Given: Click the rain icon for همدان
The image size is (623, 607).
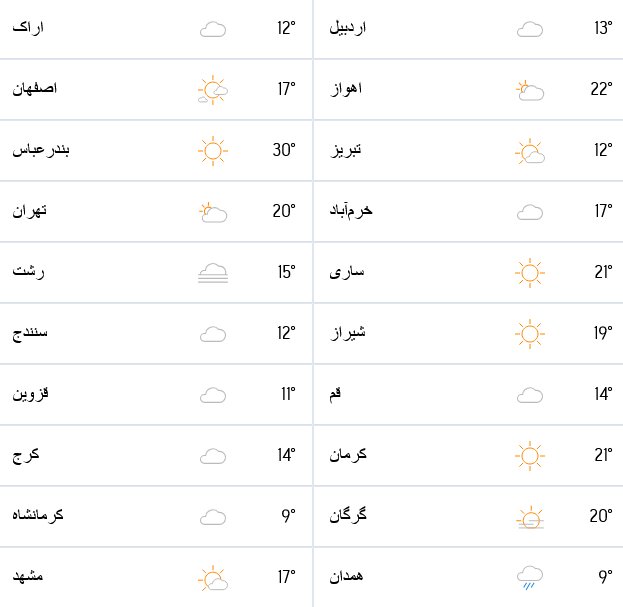Looking at the screenshot, I should pos(530,576).
